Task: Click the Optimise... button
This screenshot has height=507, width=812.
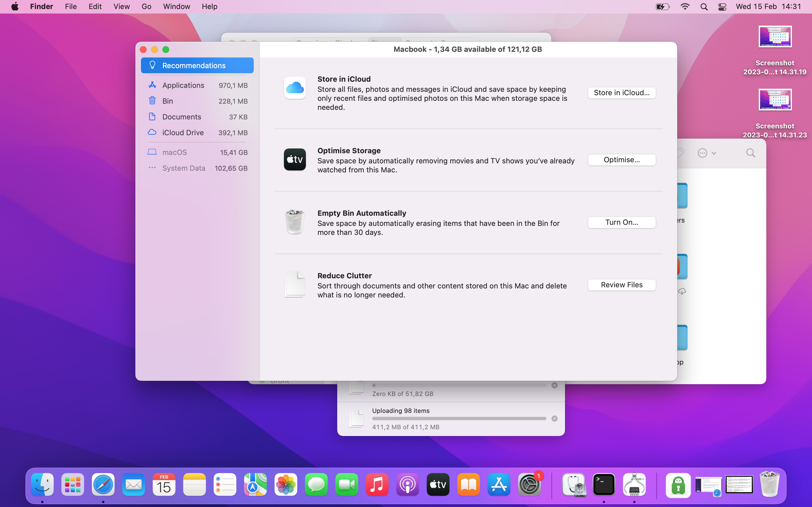Action: (x=621, y=160)
